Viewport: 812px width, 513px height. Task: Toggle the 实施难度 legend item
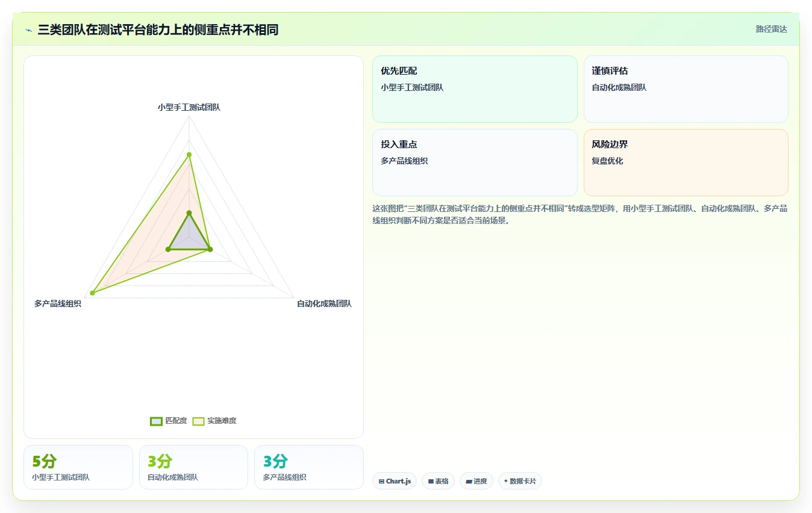[x=214, y=421]
